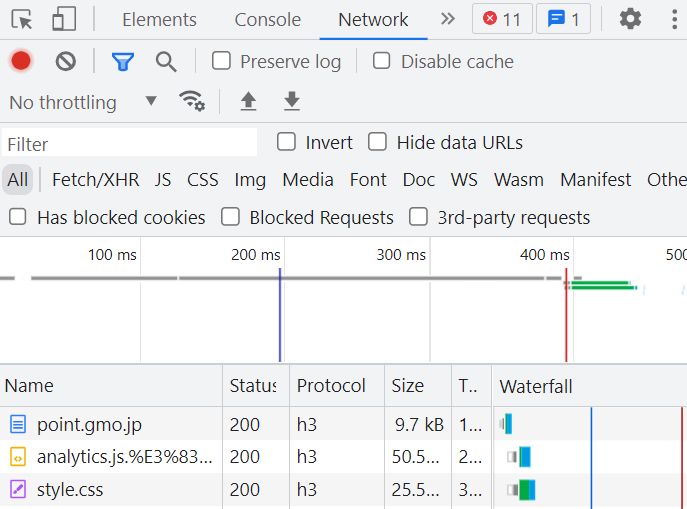Image resolution: width=687 pixels, height=509 pixels.
Task: Clear the network log
Action: coord(66,61)
